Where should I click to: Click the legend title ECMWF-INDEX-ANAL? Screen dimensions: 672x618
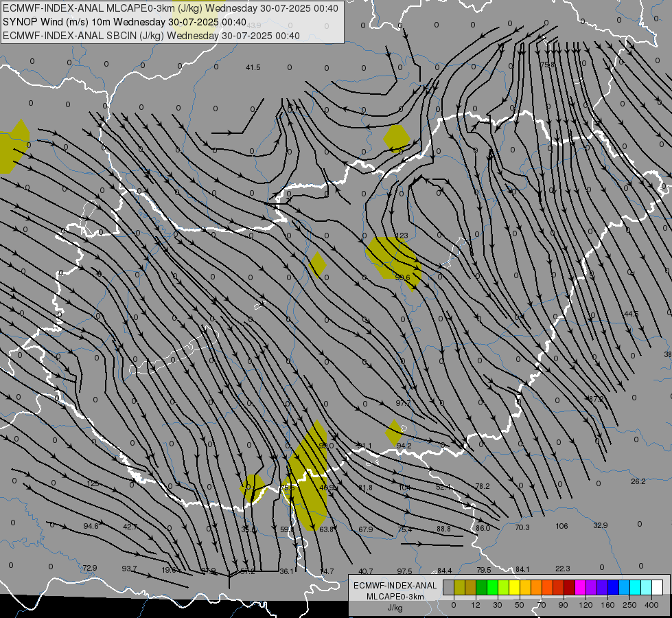395,586
